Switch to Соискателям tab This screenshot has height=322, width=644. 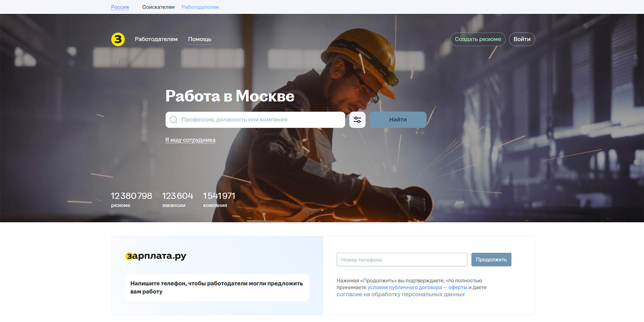click(159, 7)
